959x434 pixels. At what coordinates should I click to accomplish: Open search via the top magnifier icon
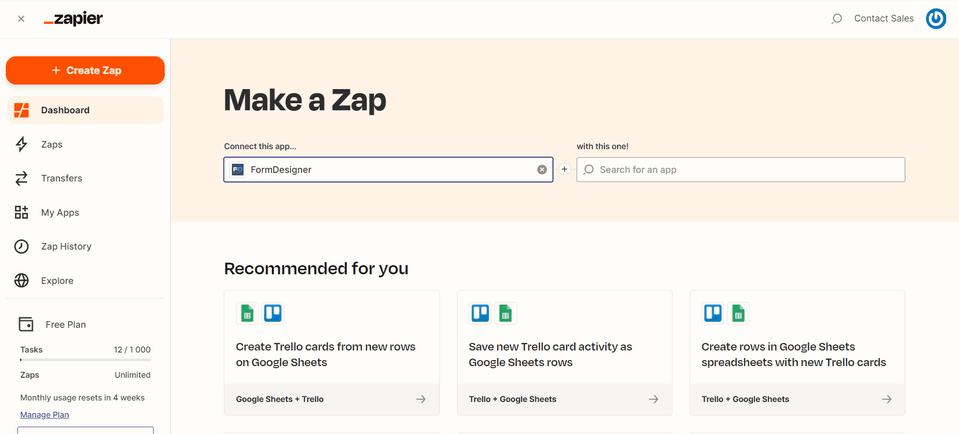(x=837, y=19)
